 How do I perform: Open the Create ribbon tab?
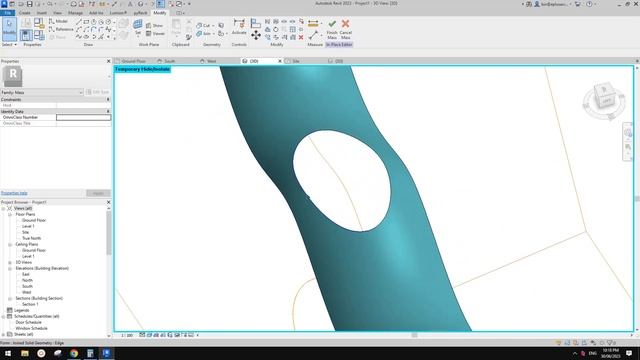tap(24, 13)
